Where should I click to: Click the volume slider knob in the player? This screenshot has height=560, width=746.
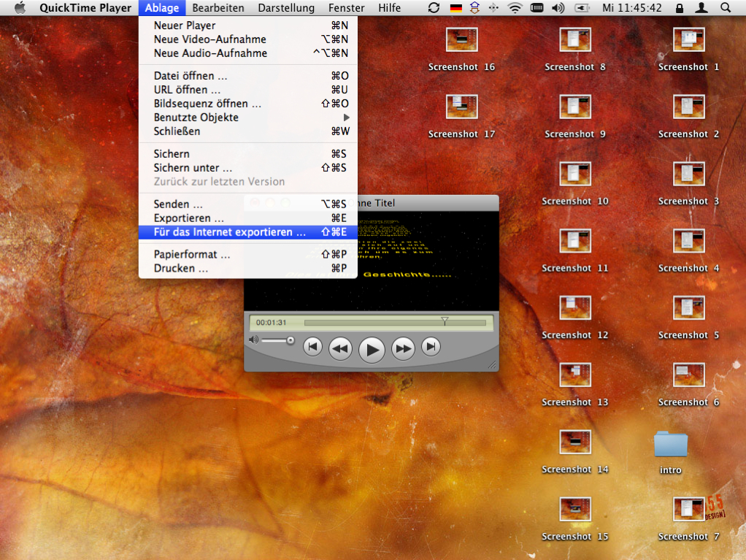(291, 340)
